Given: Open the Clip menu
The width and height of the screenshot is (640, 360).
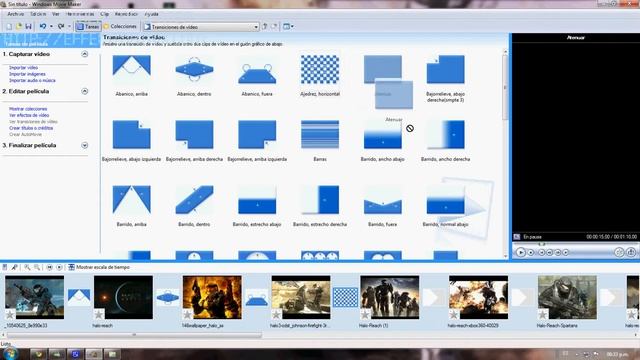Looking at the screenshot, I should tap(104, 14).
